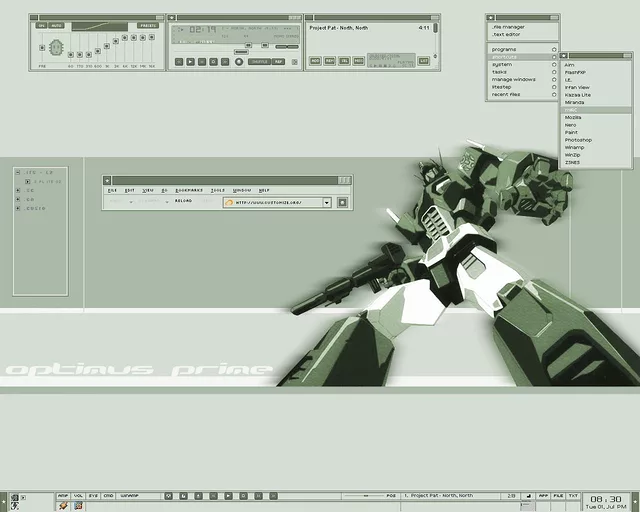Open the browser URL history dropdown
640x512 pixels.
coord(327,203)
